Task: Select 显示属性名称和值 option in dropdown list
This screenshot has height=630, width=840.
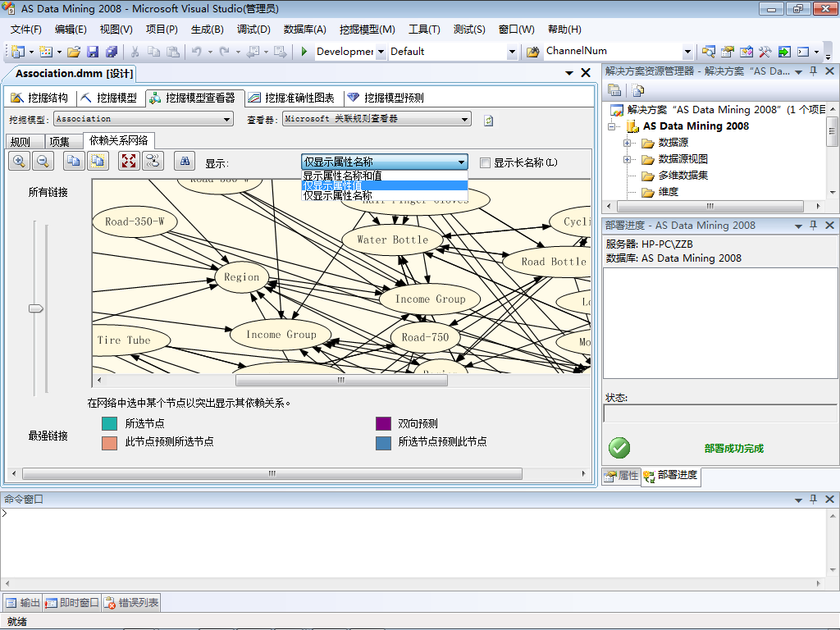Action: tap(385, 176)
